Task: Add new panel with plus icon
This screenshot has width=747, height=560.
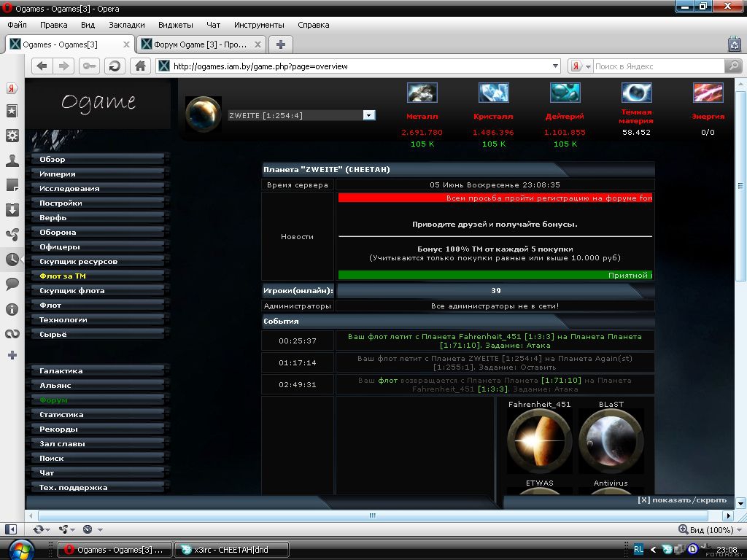Action: pos(12,355)
